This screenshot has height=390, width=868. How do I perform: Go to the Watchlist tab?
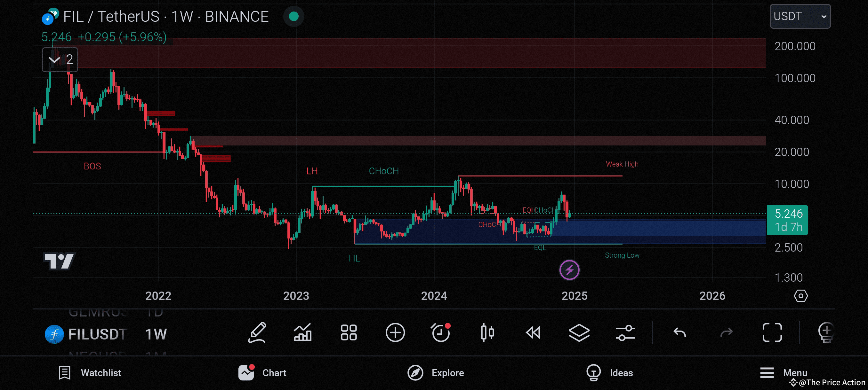(x=90, y=373)
